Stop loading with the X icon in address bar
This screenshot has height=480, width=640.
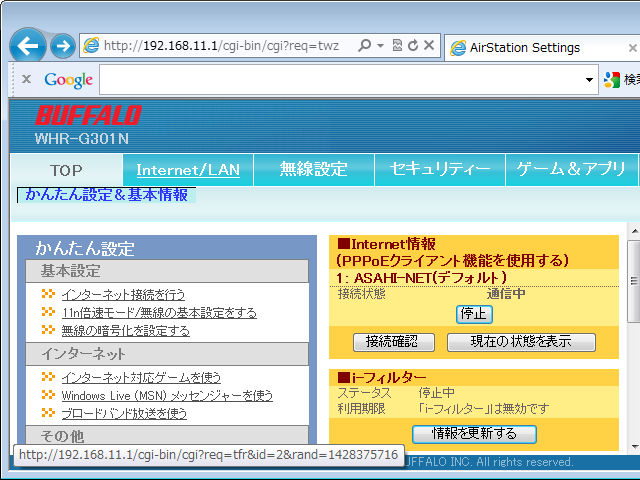coord(429,45)
